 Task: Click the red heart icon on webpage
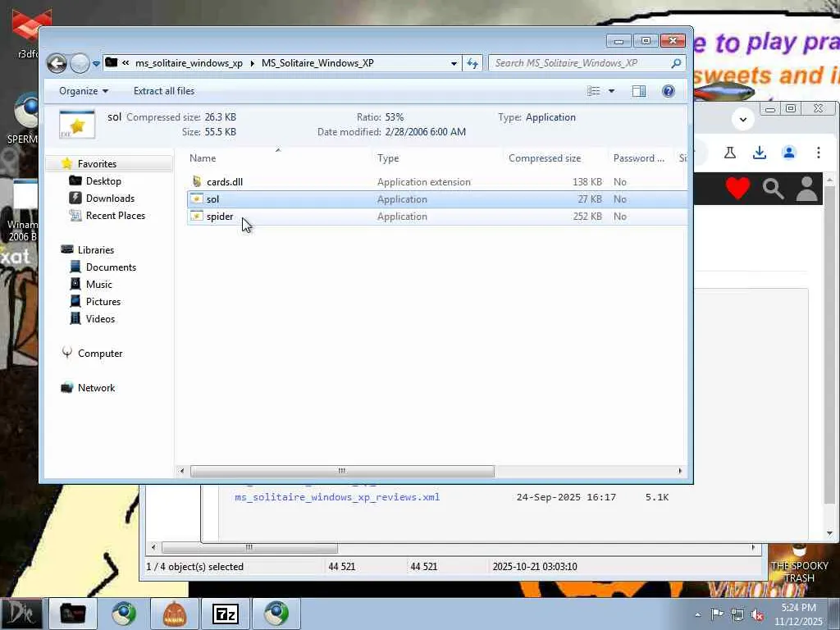pyautogui.click(x=737, y=189)
